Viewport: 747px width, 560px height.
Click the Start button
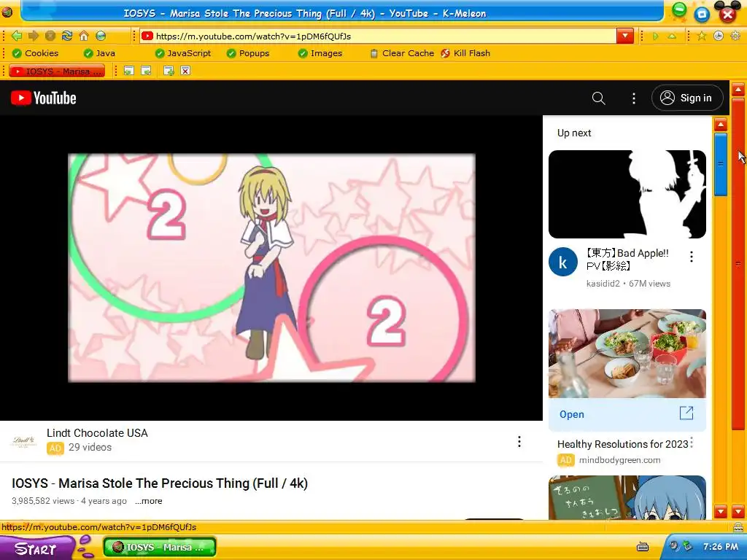(37, 548)
